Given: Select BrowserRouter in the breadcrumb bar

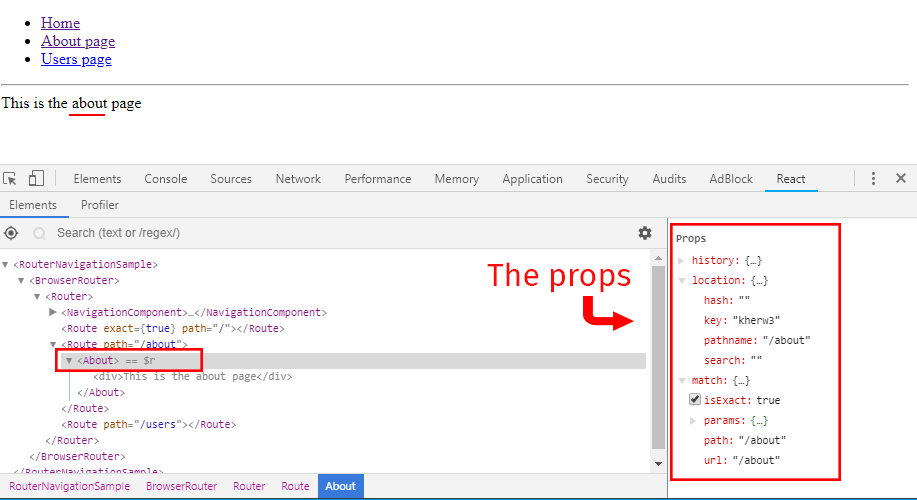Looking at the screenshot, I should (181, 486).
